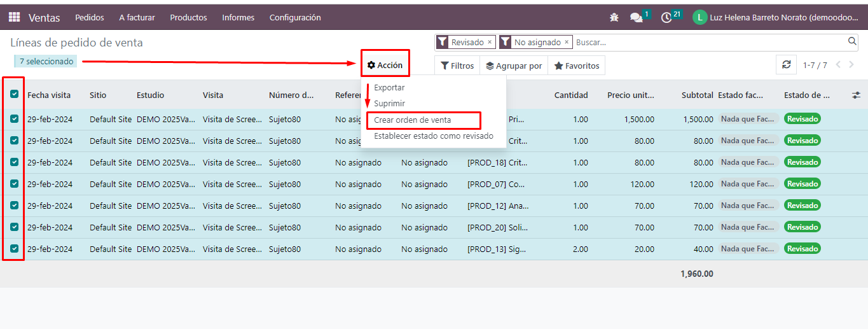The image size is (868, 329).
Task: Click the refresh list icon
Action: pos(786,65)
